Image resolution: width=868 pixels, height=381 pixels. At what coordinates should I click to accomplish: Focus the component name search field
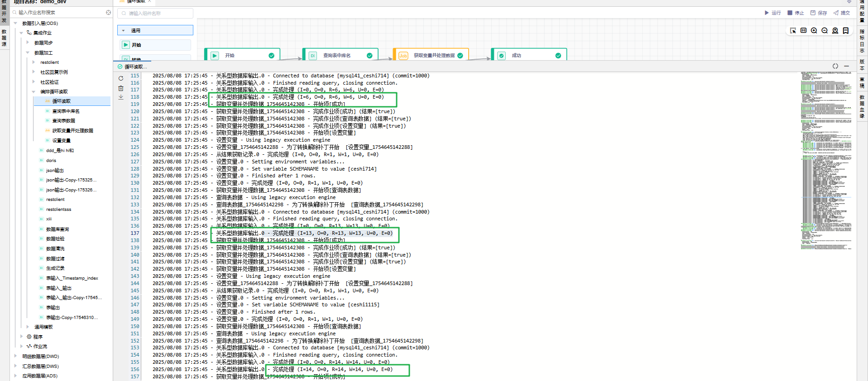(x=155, y=13)
